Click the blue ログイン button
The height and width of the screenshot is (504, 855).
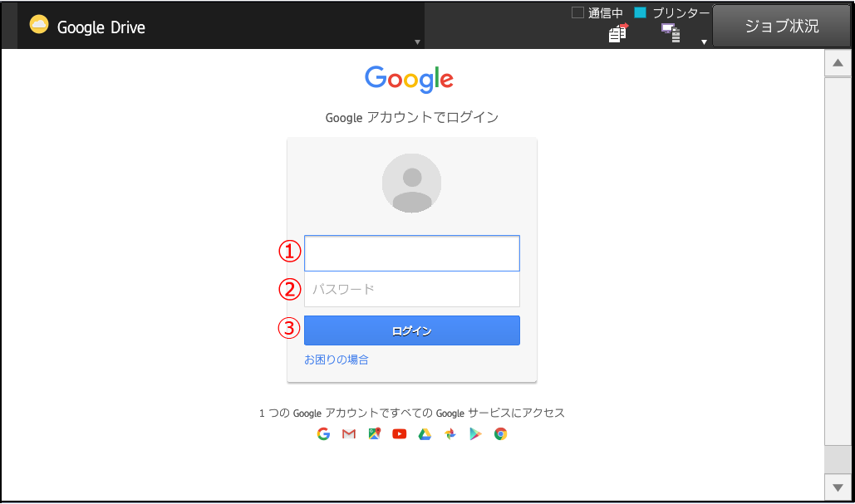click(x=411, y=330)
